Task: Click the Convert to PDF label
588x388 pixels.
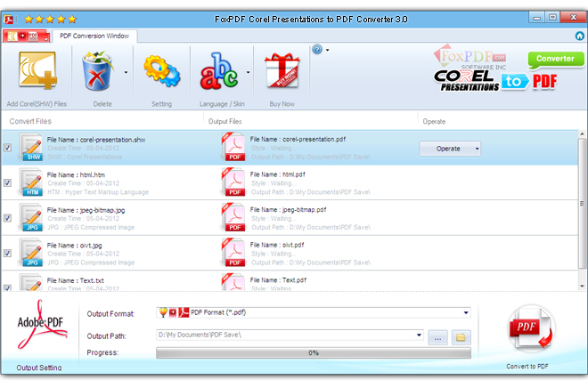Action: click(527, 367)
